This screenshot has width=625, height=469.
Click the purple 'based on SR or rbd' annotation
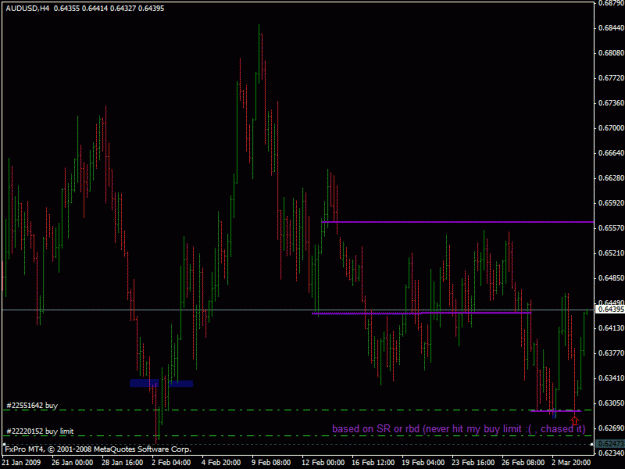pyautogui.click(x=459, y=429)
